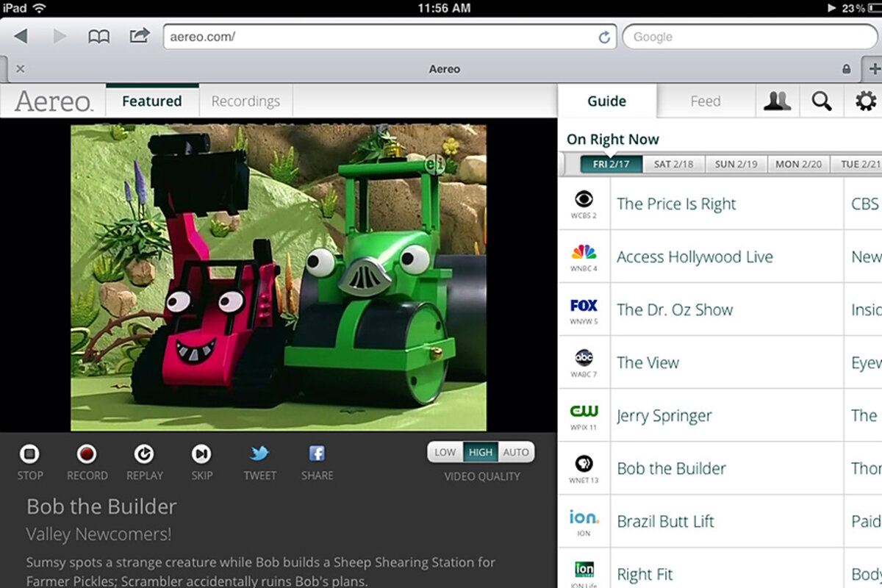Screen dimensions: 882x588
Task: Set video quality to AUTO
Action: pos(516,452)
